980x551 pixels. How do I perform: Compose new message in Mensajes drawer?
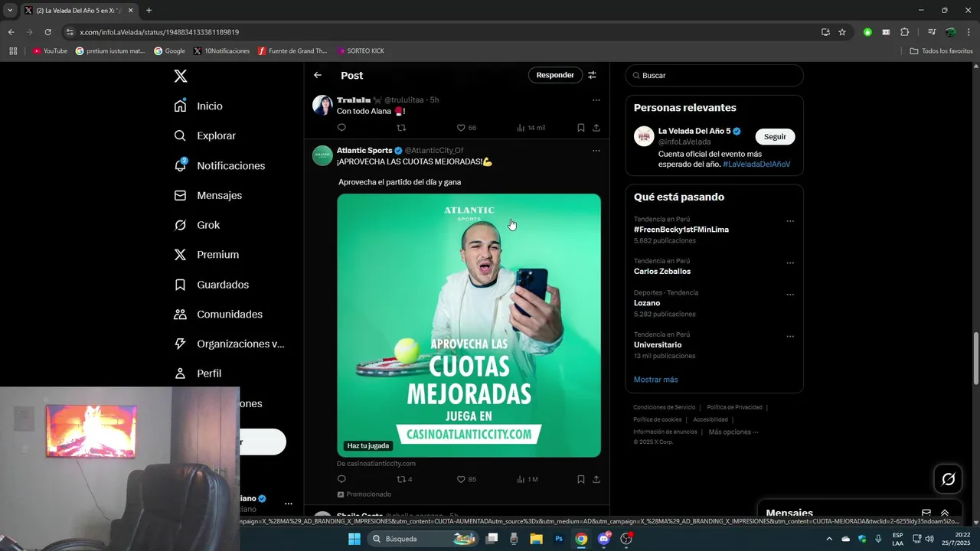tap(926, 513)
